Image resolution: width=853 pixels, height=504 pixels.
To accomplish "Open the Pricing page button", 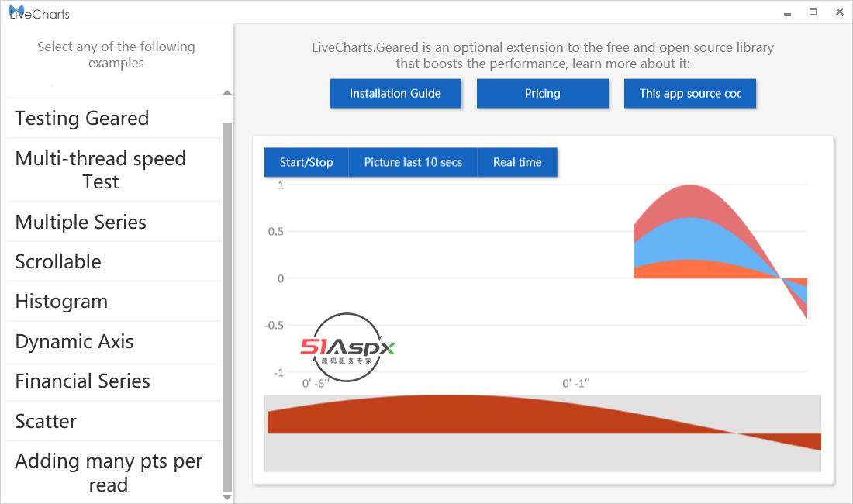I will point(542,94).
